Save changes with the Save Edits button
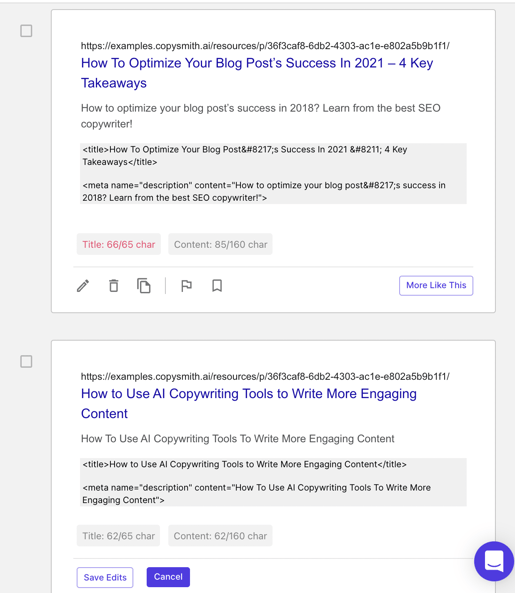Screen dimensions: 515x593 pyautogui.click(x=105, y=577)
